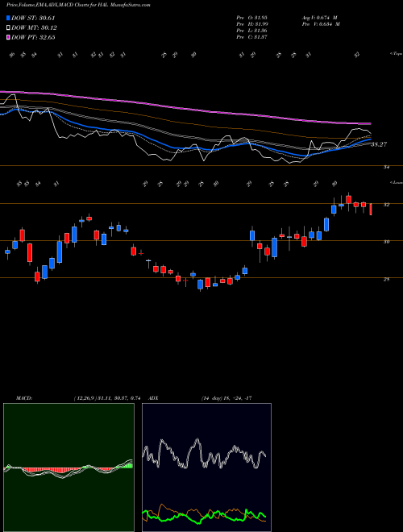
Task: Click the Pre L: 31.36 value
Action: point(252,30)
